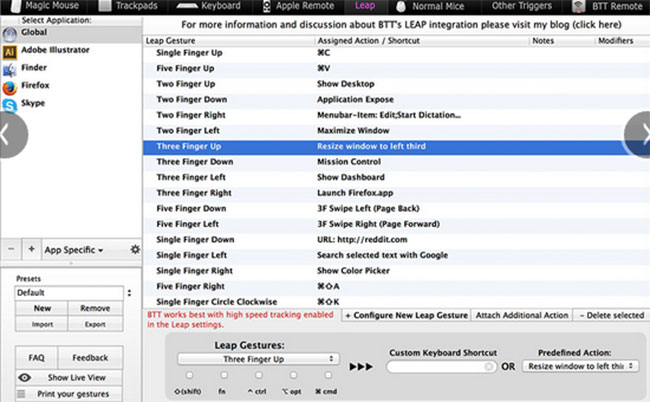Select the Three Finger Down Mission Control row
Screen dimensions: 650x402
point(396,162)
